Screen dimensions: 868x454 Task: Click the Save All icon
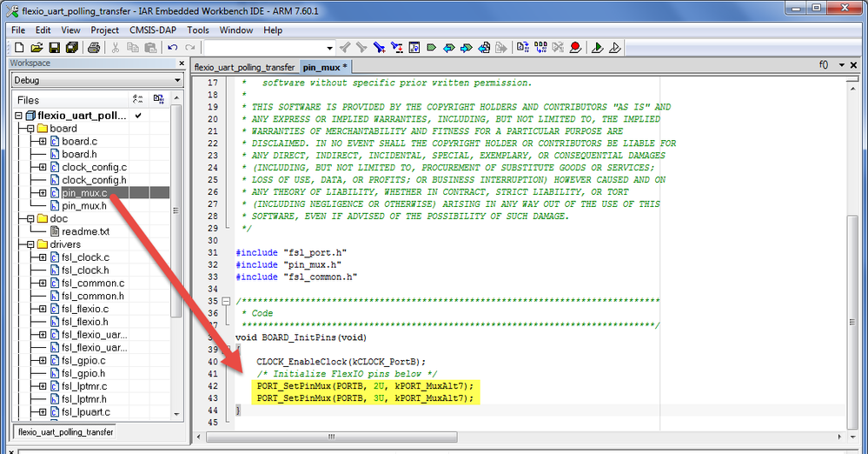(72, 48)
